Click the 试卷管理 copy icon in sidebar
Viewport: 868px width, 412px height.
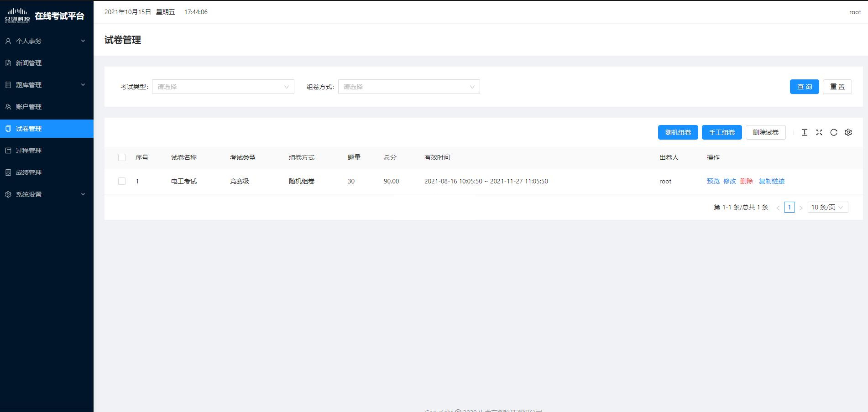(x=8, y=129)
